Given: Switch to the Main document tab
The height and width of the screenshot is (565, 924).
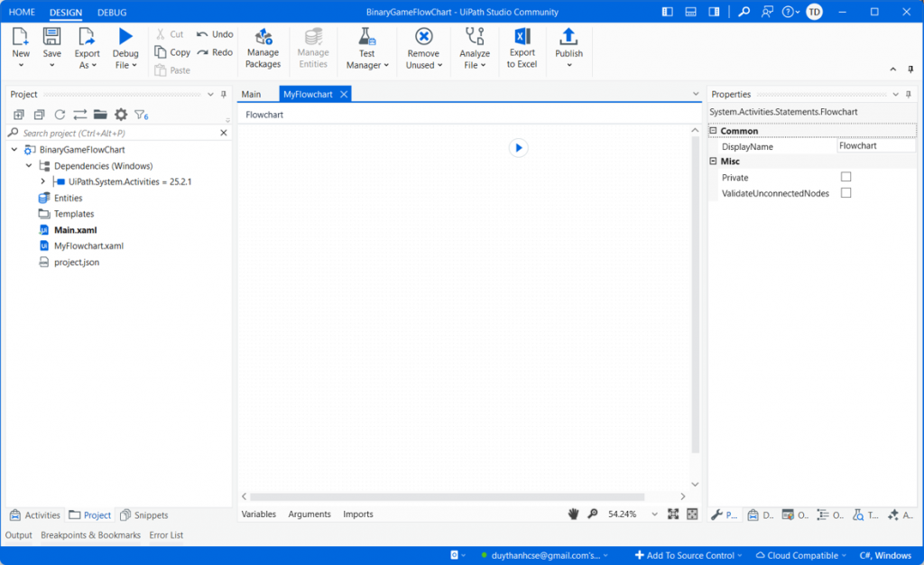Looking at the screenshot, I should pos(251,94).
